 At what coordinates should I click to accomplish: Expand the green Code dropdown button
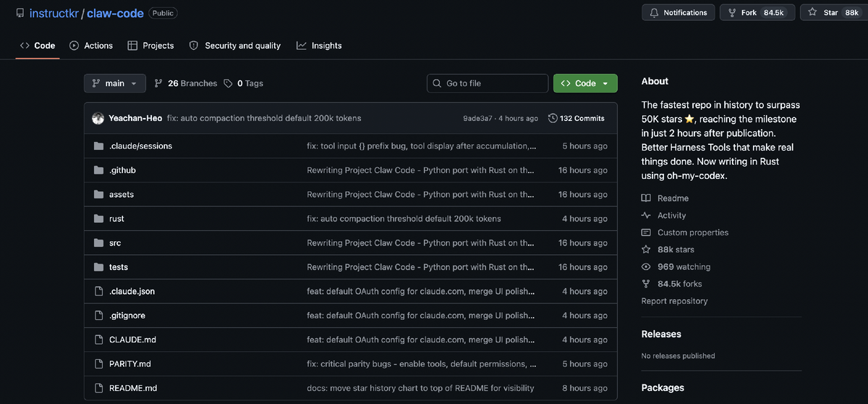[x=585, y=83]
